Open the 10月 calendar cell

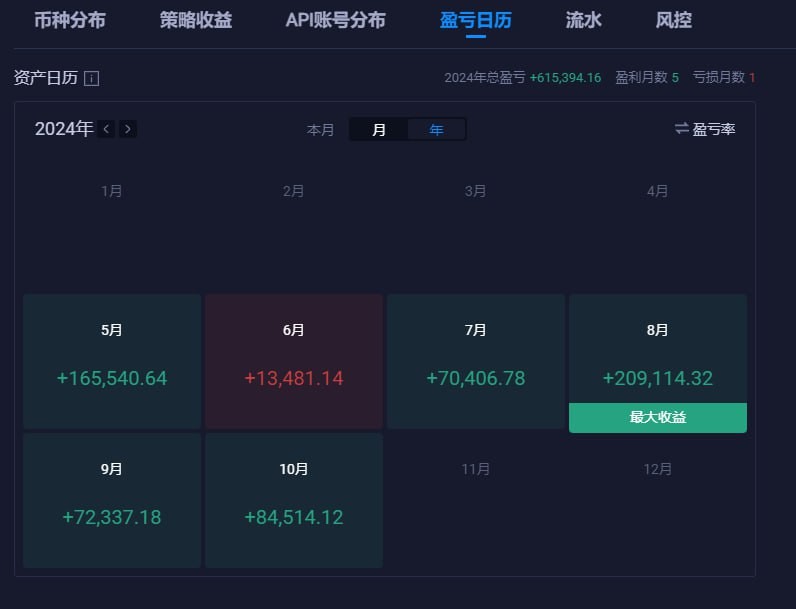294,500
